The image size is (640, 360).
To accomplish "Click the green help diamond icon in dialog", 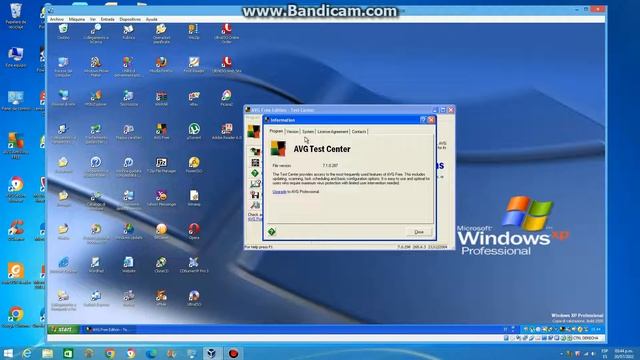I will point(272,232).
